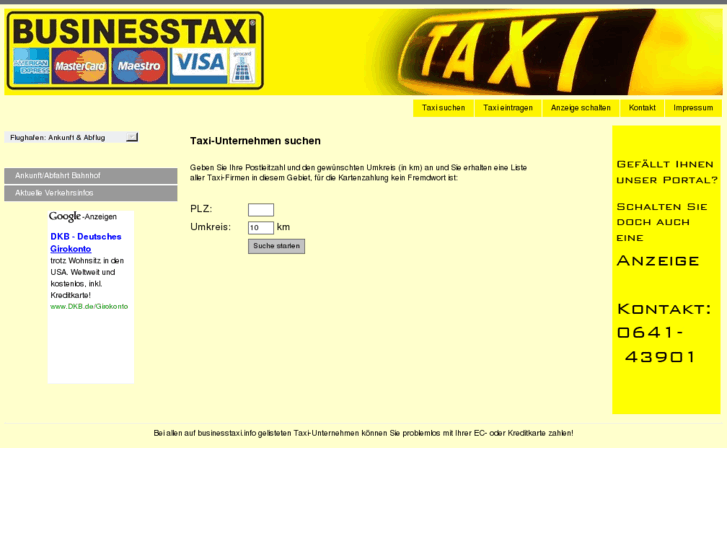The width and height of the screenshot is (727, 545).
Task: Open Aktuelle Verkehrsinfos sidebar link
Action: (91, 193)
